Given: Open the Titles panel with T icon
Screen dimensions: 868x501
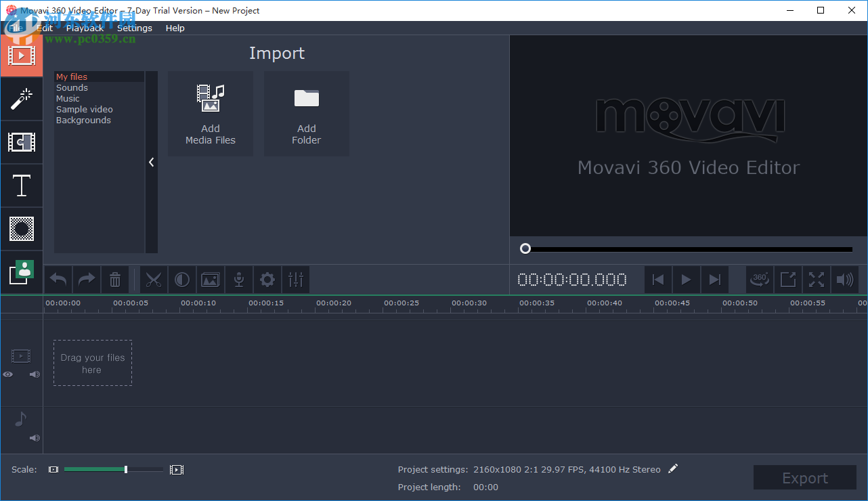Looking at the screenshot, I should [22, 186].
